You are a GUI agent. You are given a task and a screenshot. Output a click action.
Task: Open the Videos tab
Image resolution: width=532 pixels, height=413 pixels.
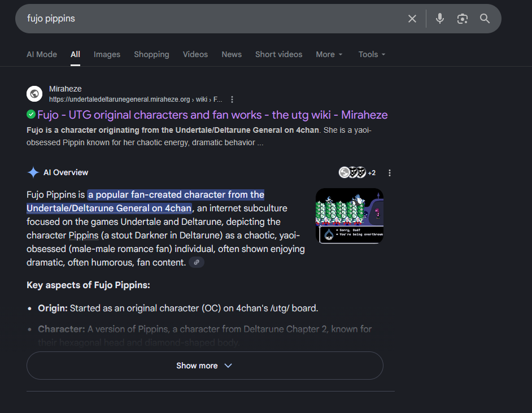pyautogui.click(x=195, y=54)
